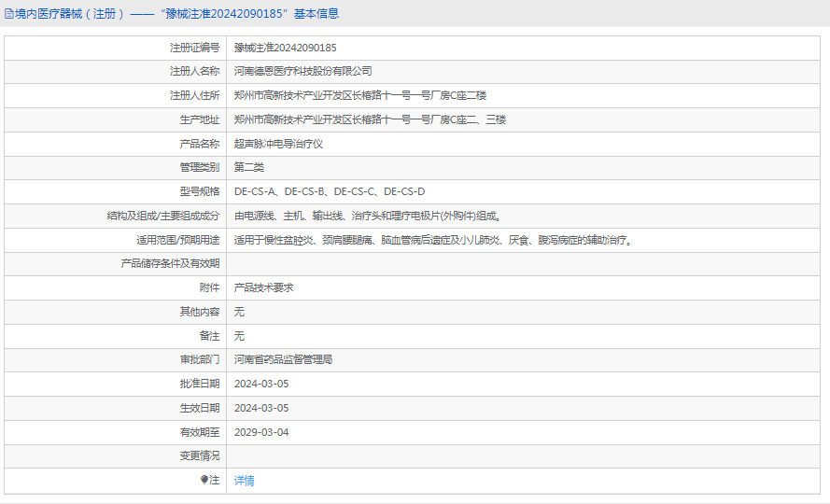Click the 结构及组成/主要组成成分 label
Viewport: 830px width, 504px height.
163,216
